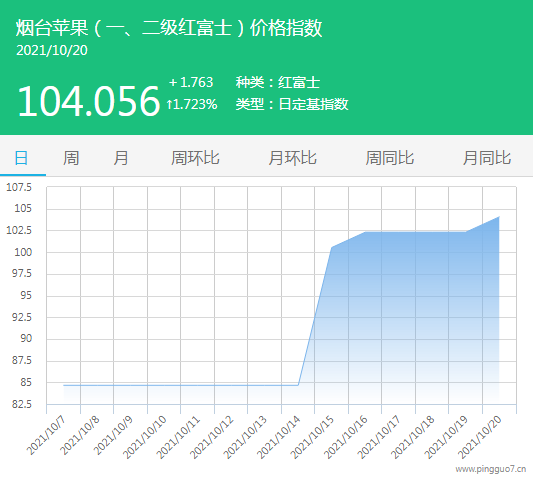Click the 104.056 index value
Viewport: 533px width, 478px height.
coord(89,101)
